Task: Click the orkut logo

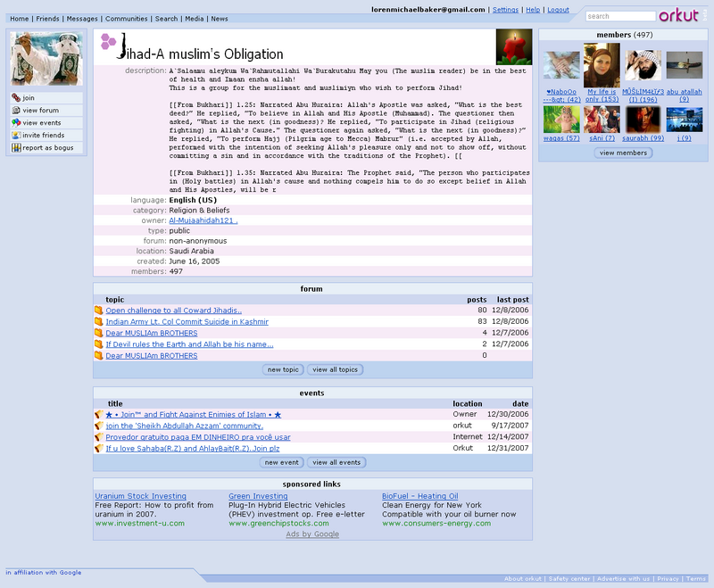Action: coord(678,15)
